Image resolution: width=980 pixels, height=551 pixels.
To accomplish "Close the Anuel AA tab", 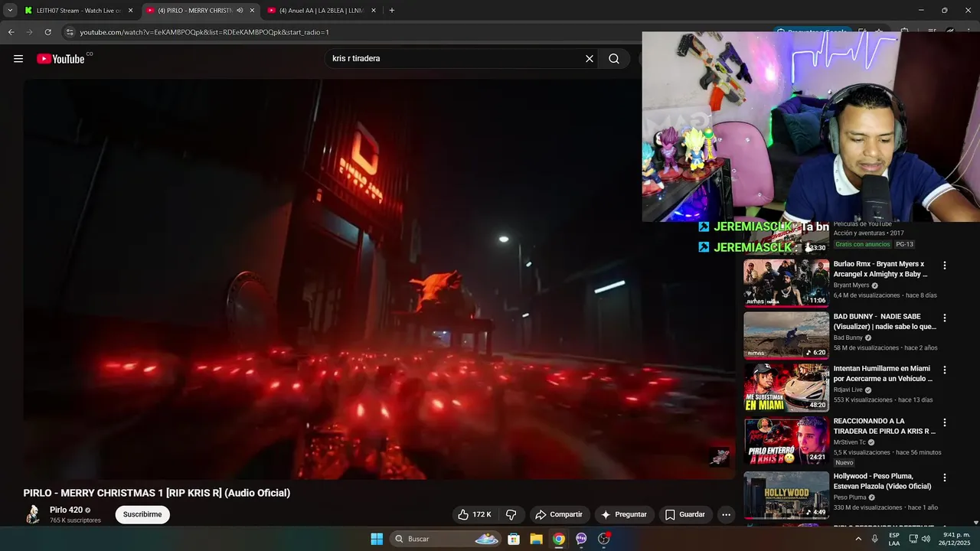I will [x=374, y=11].
